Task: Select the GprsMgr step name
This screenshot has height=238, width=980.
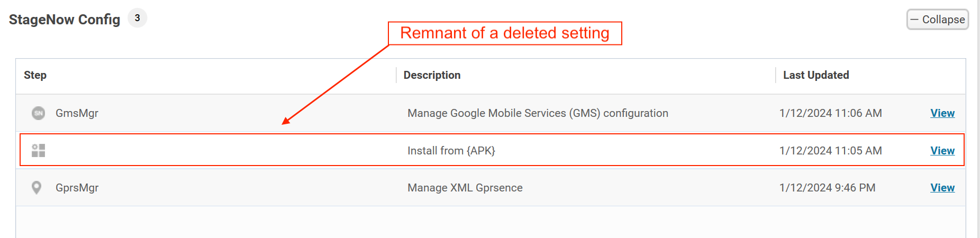Action: click(x=77, y=188)
